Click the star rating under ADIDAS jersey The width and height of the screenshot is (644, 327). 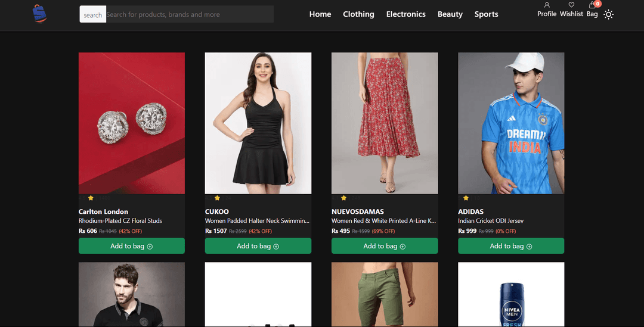click(466, 198)
